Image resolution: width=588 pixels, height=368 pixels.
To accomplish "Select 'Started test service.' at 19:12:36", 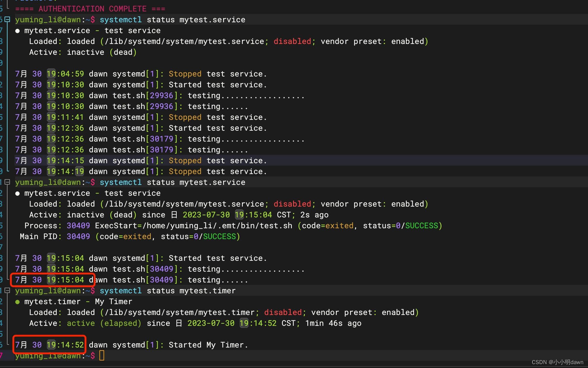I will click(218, 128).
